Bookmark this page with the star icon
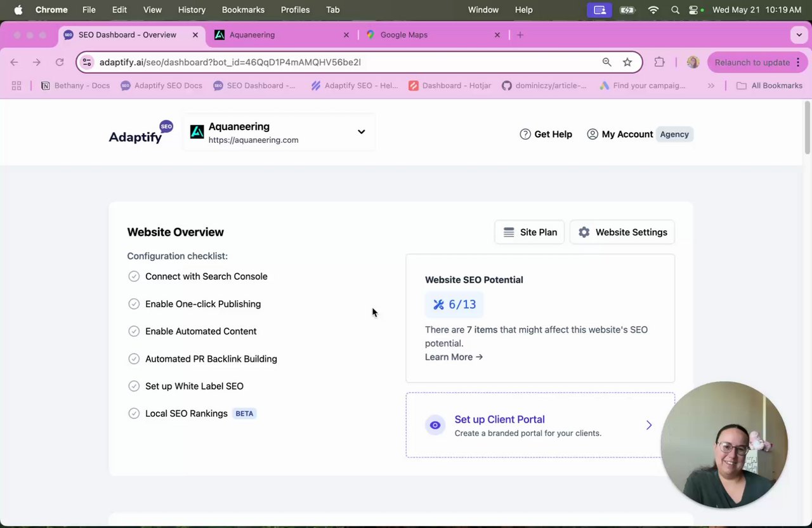 [x=627, y=62]
